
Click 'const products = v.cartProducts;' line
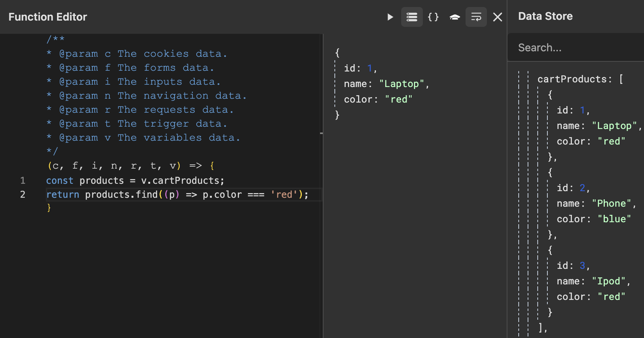135,180
